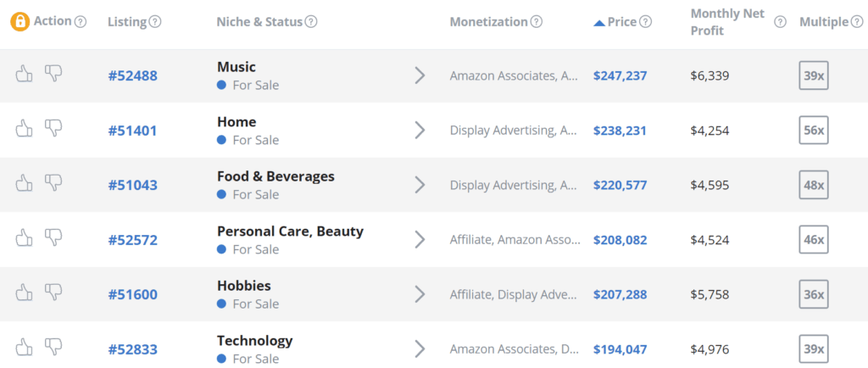Screen dimensions: 868x368
Task: Thumbs down the Hobbies listing #51600
Action: tap(53, 292)
